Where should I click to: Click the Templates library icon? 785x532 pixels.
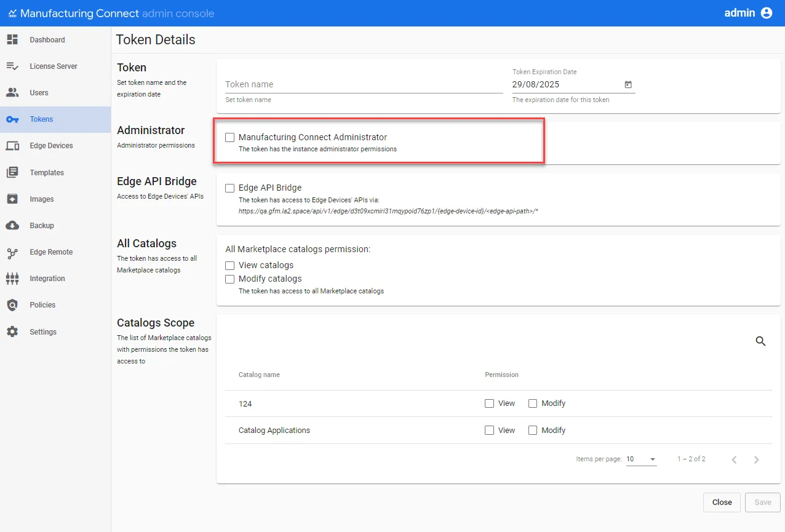pos(12,172)
